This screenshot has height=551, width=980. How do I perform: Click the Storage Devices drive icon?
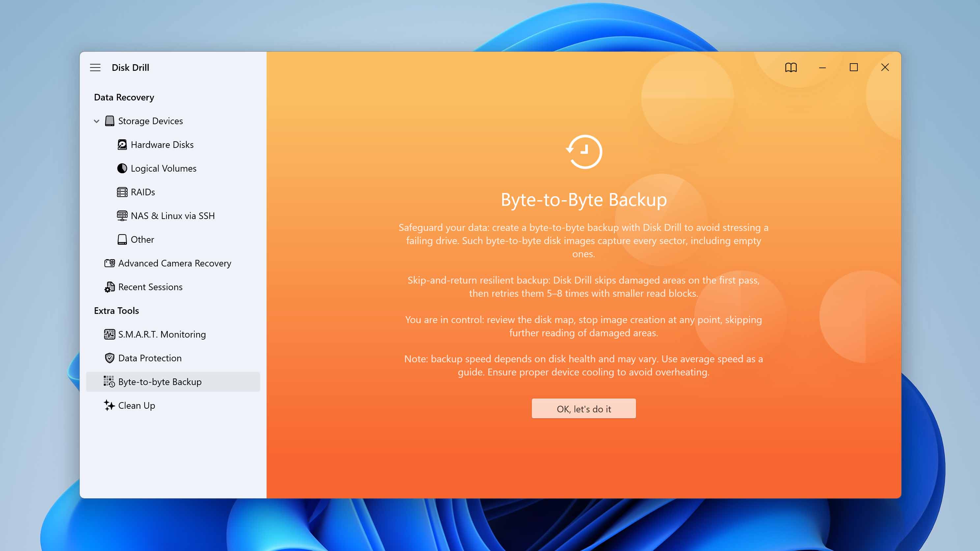[110, 121]
